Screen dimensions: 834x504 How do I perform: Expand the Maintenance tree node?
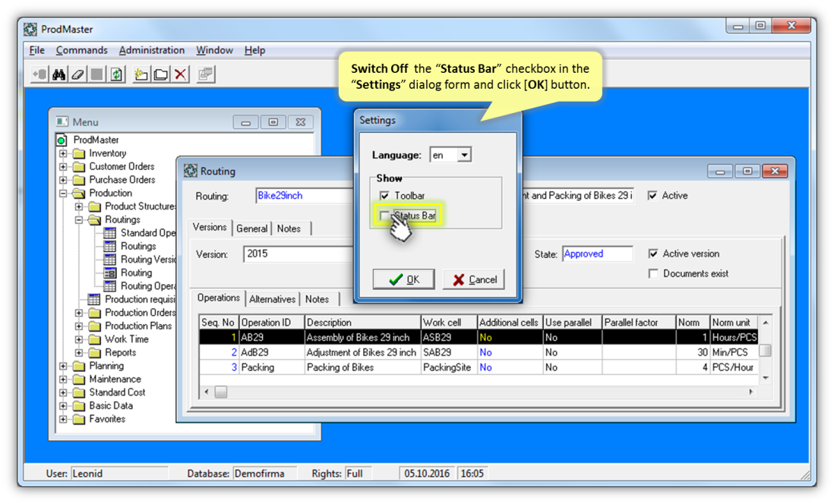coord(63,380)
